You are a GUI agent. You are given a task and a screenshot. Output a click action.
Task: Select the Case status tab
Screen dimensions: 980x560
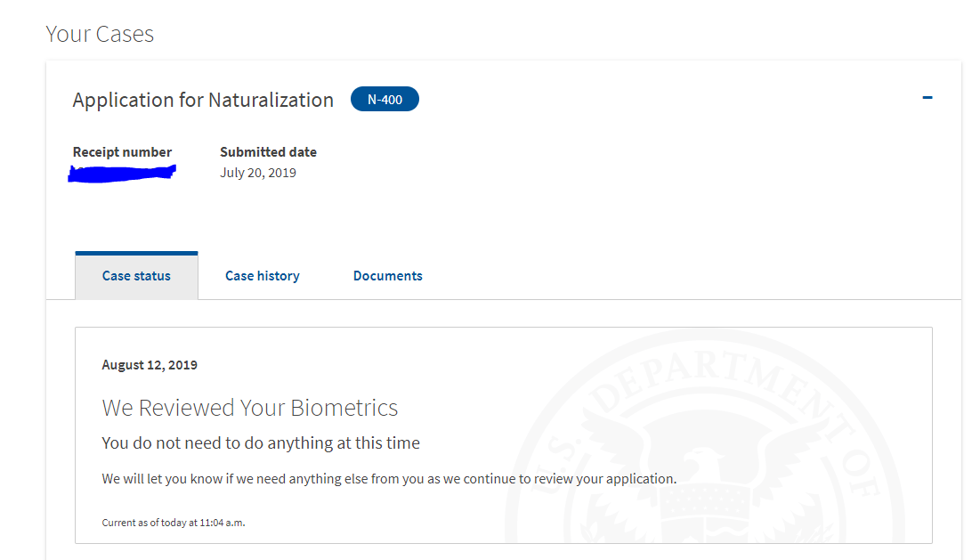(136, 276)
